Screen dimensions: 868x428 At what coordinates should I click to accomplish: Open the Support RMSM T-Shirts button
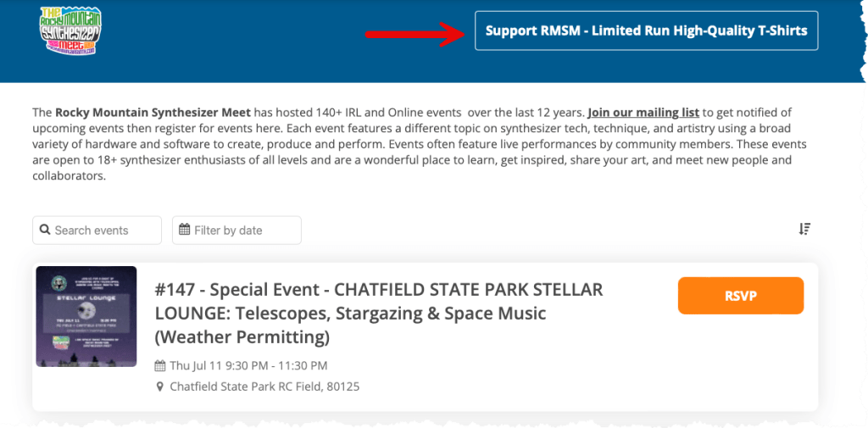point(646,31)
